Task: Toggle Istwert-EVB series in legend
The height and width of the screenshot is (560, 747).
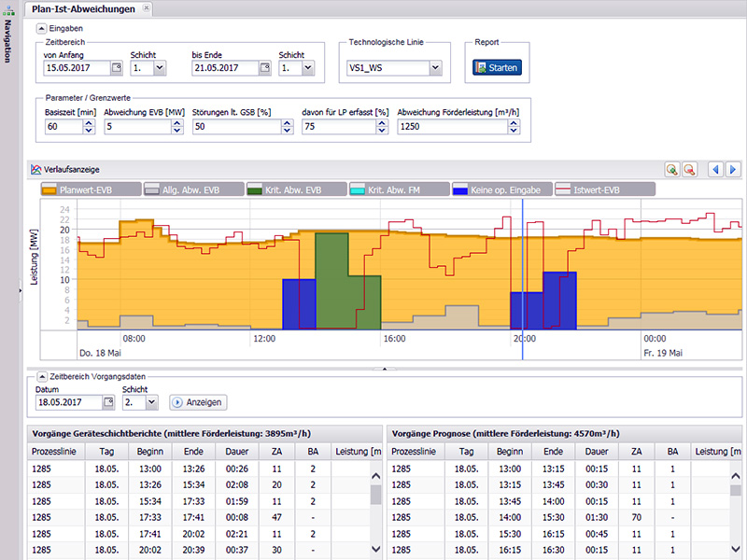Action: (x=605, y=189)
